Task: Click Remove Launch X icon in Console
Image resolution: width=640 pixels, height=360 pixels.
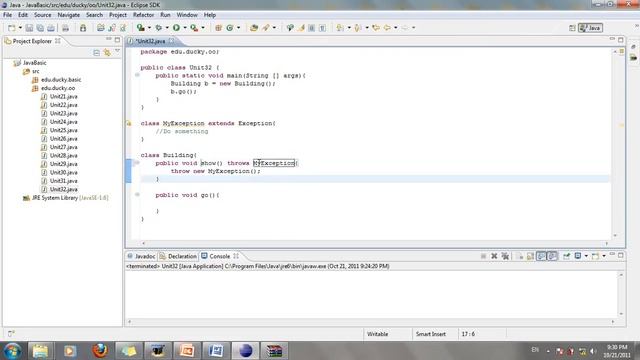Action: tap(494, 256)
